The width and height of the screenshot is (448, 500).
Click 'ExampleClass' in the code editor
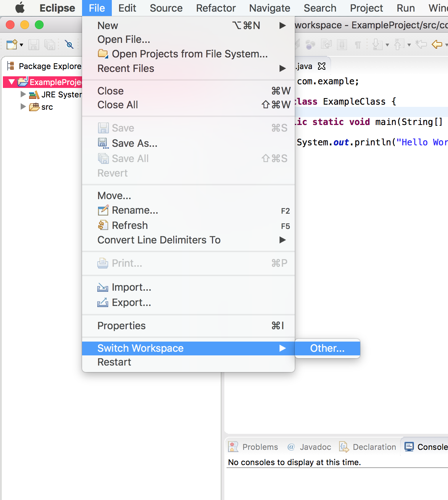354,101
